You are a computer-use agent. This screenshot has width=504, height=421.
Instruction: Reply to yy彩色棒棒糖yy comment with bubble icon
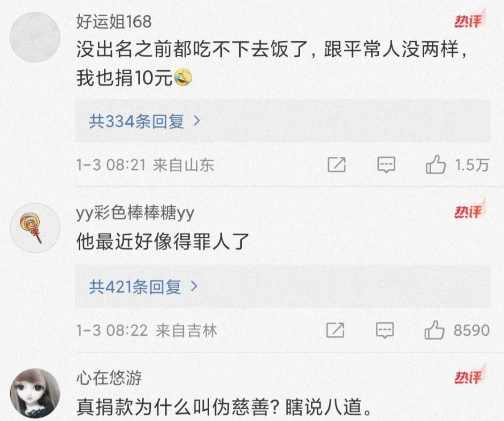click(x=385, y=330)
